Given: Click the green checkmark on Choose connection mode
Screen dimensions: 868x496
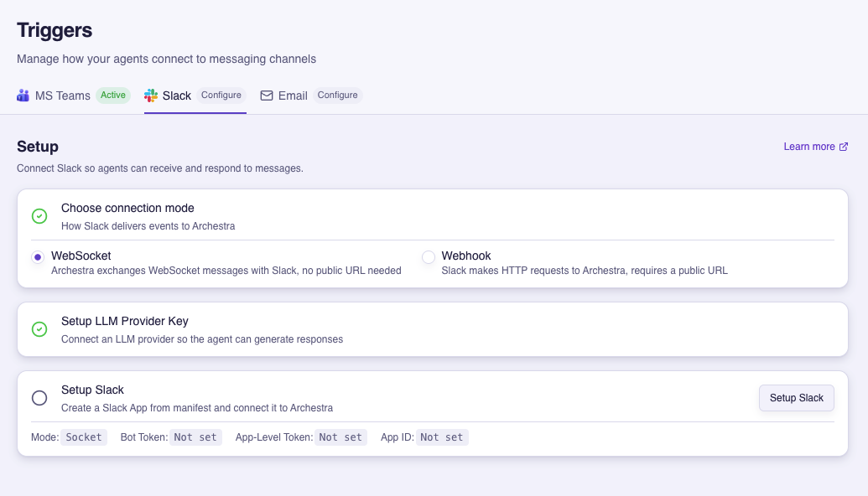Looking at the screenshot, I should 39,216.
